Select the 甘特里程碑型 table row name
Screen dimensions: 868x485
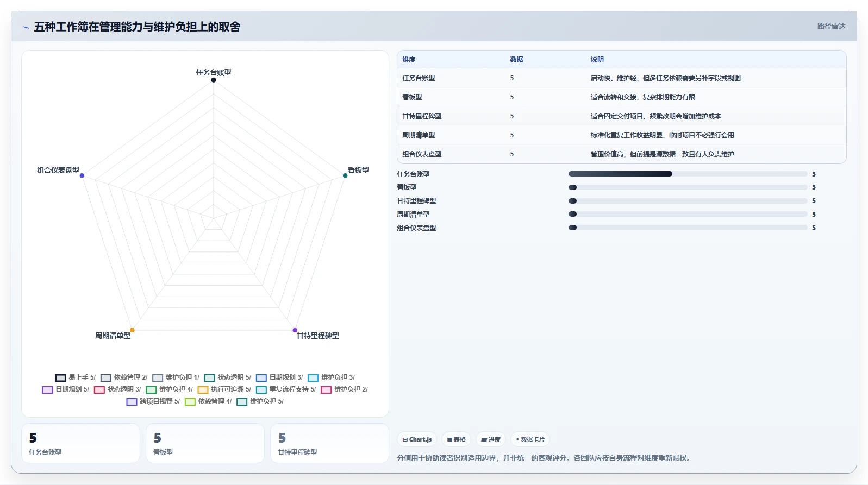422,116
